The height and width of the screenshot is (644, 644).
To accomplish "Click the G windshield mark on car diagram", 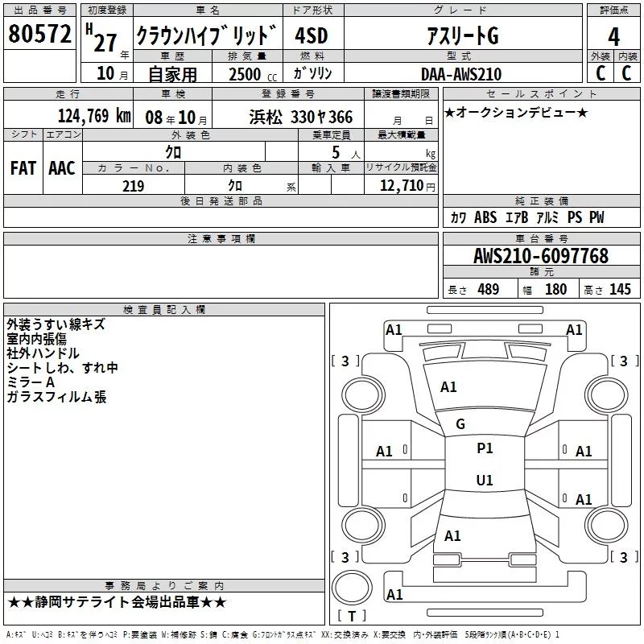I will (x=460, y=424).
